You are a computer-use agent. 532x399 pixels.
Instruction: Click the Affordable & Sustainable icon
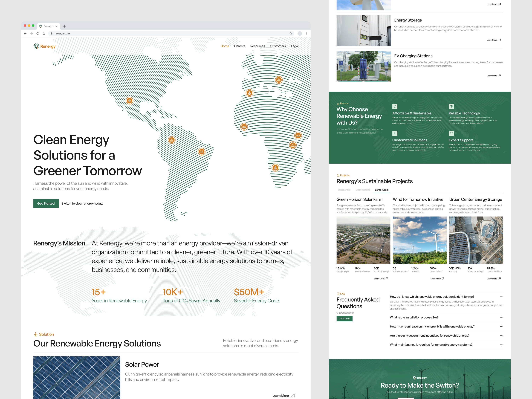[x=395, y=106]
